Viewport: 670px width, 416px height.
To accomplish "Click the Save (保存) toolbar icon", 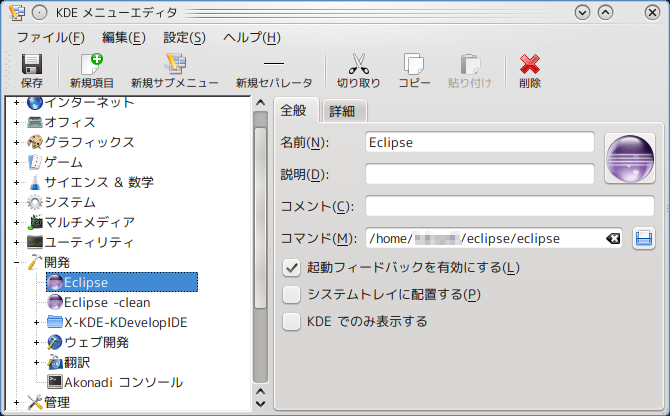I will click(32, 64).
